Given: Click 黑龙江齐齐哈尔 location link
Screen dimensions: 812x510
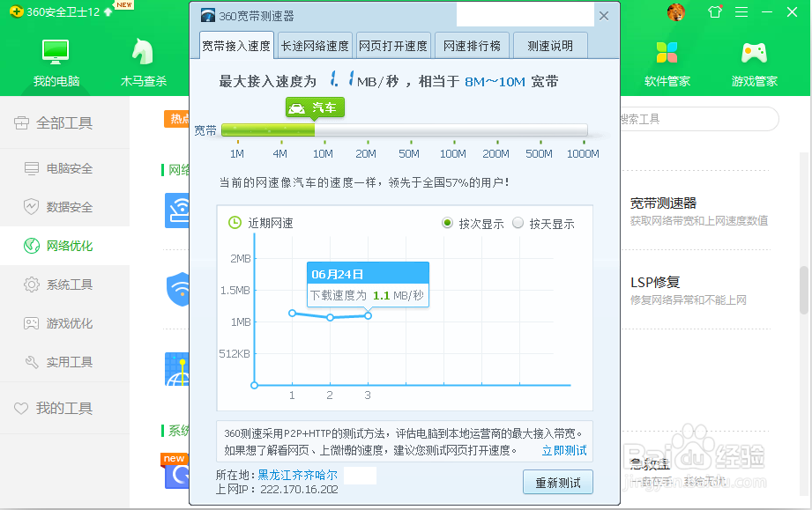Looking at the screenshot, I should click(x=298, y=474).
